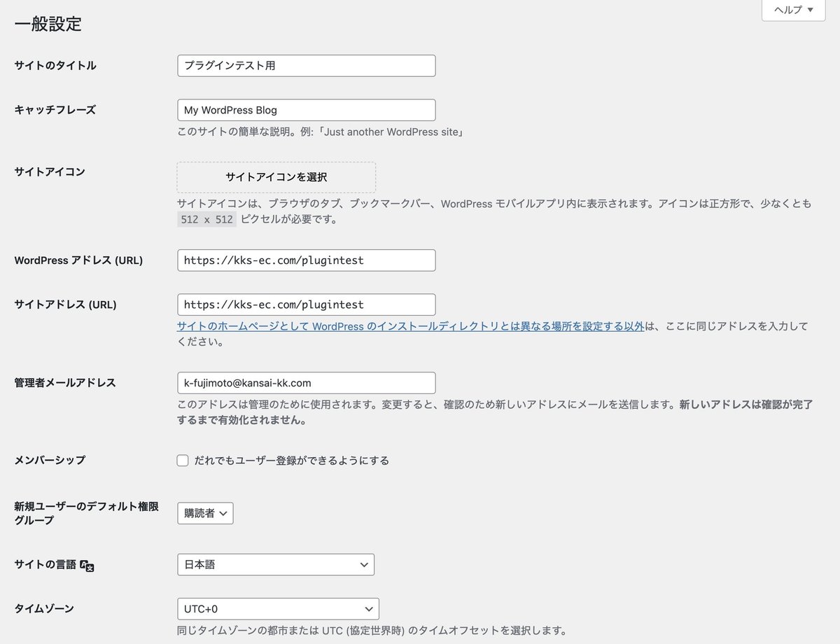Click the サイトアドレス (URL) field
Viewport: 840px width, 644px height.
[x=307, y=304]
